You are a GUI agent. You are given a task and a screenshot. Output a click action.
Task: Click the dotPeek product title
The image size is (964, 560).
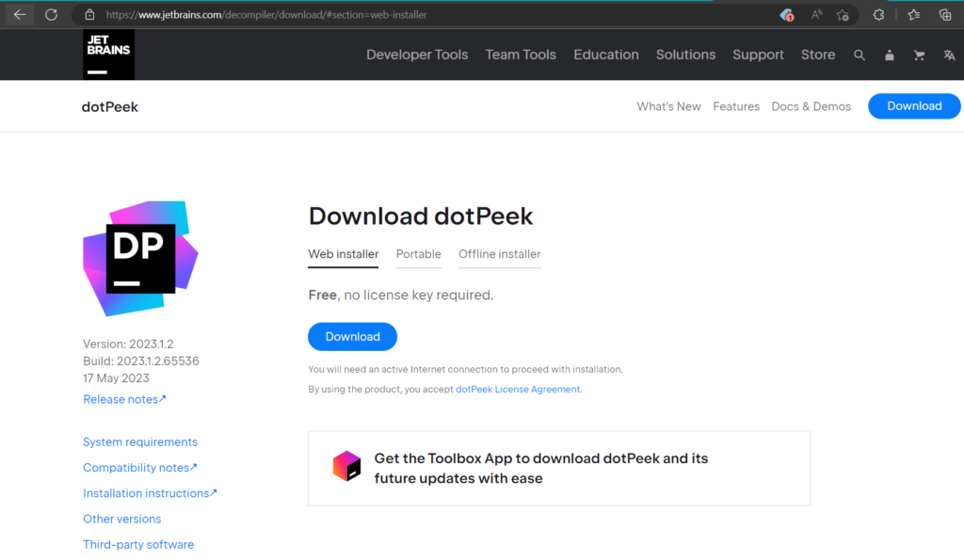[x=110, y=107]
